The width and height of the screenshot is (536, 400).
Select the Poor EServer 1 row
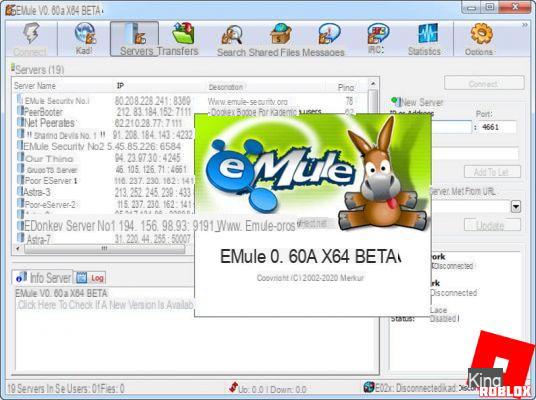105,181
